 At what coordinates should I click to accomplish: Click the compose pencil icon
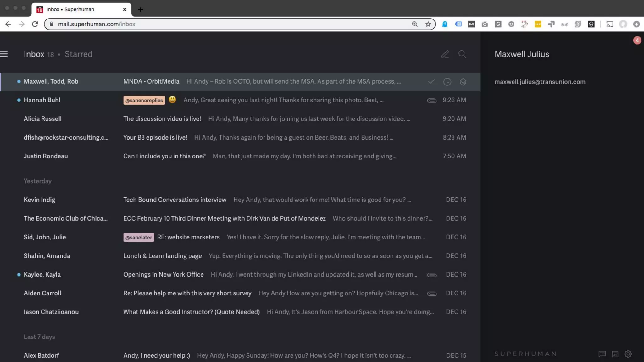click(x=445, y=54)
